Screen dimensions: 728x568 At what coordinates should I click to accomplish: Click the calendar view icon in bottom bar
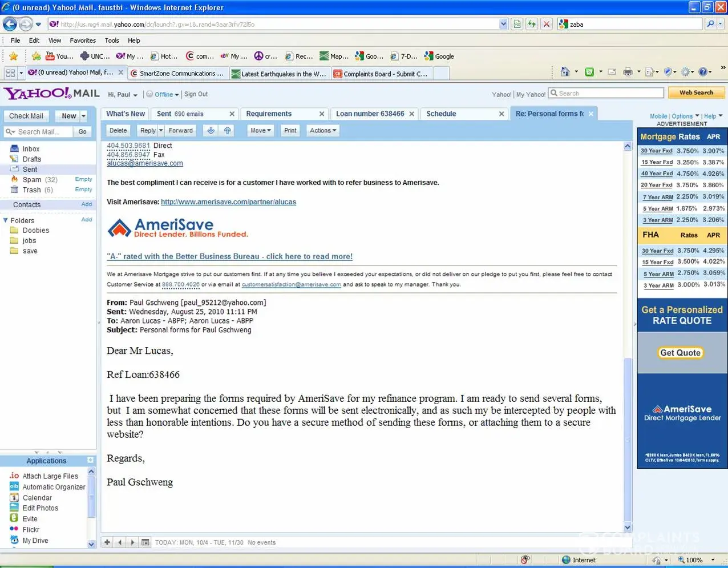coord(145,542)
